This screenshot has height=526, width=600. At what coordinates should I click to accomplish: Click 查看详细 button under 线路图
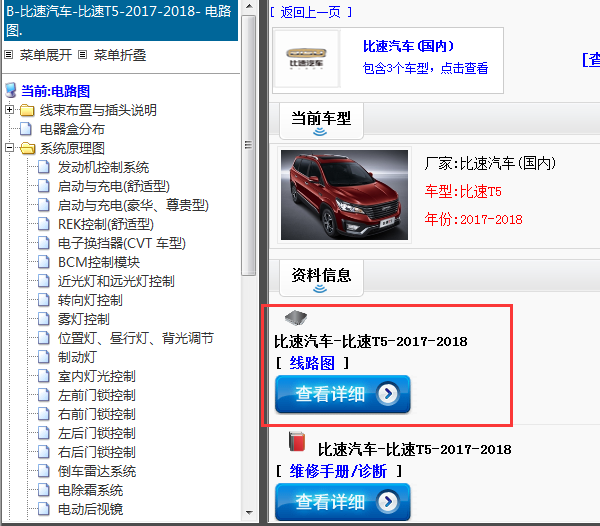tap(342, 394)
